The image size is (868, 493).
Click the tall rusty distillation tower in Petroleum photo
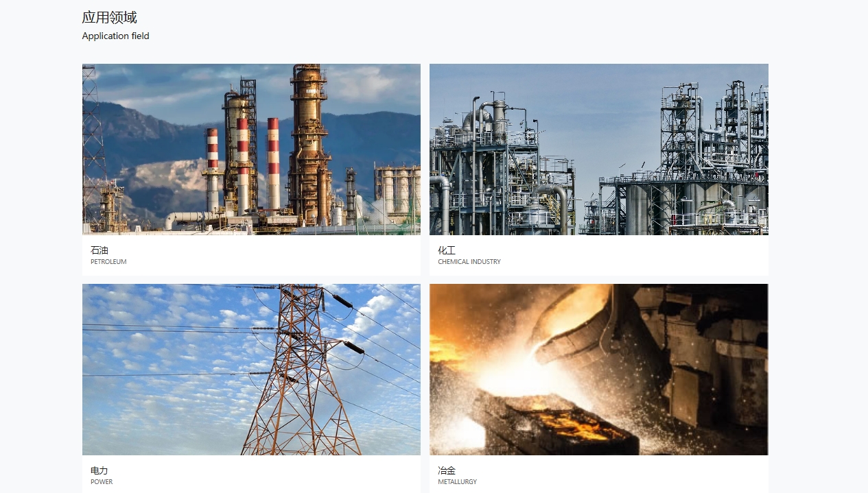click(309, 144)
